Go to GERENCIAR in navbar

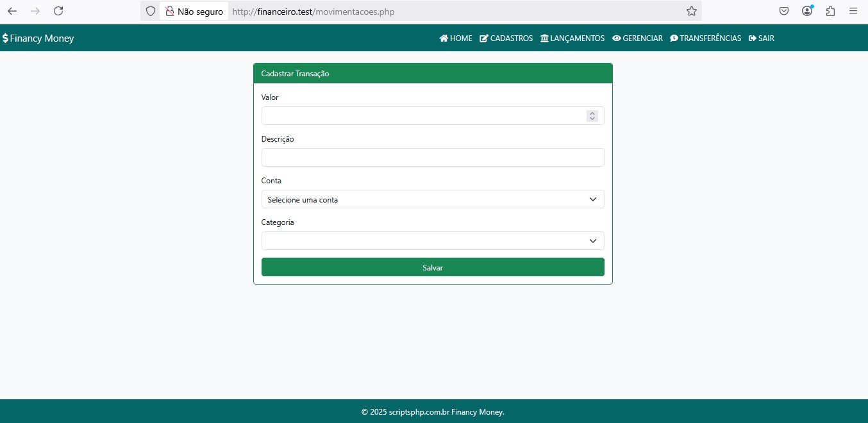point(637,38)
